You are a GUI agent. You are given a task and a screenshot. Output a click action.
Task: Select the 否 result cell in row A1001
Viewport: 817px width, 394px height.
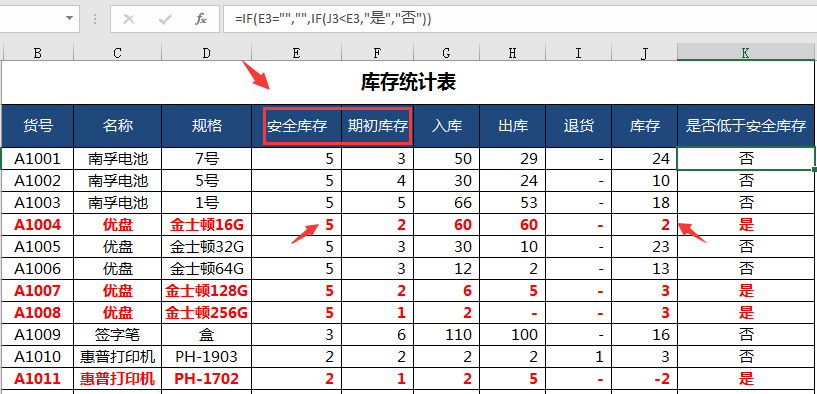tap(746, 158)
